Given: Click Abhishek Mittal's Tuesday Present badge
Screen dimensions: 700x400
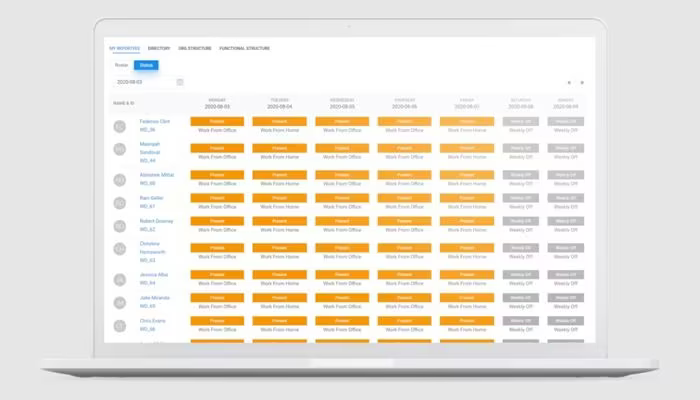Looking at the screenshot, I should 280,175.
